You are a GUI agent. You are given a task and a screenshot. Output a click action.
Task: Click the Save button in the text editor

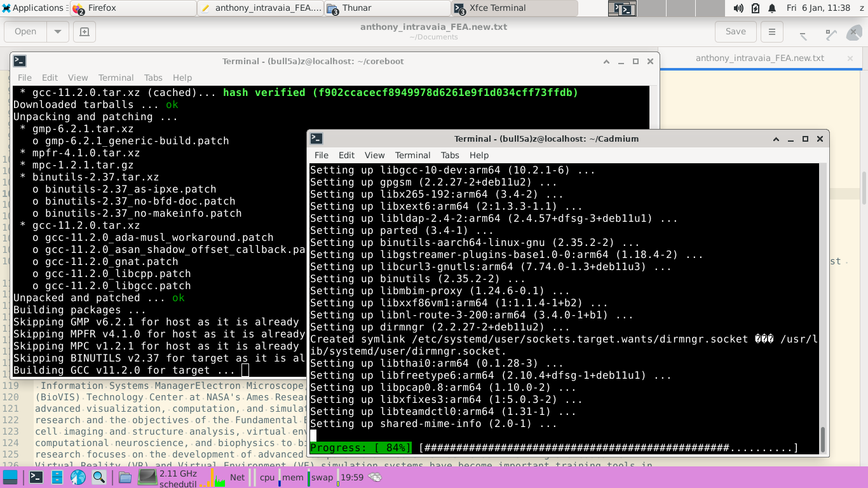click(735, 31)
